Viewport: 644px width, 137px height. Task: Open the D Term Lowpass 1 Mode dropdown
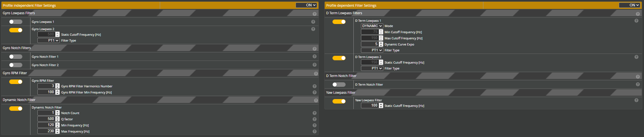pos(372,26)
